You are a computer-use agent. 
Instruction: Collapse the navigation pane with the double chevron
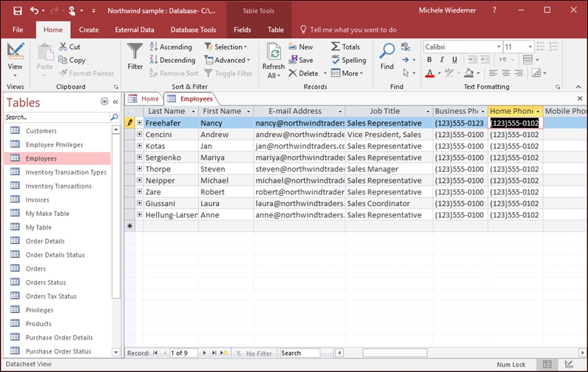pyautogui.click(x=115, y=102)
